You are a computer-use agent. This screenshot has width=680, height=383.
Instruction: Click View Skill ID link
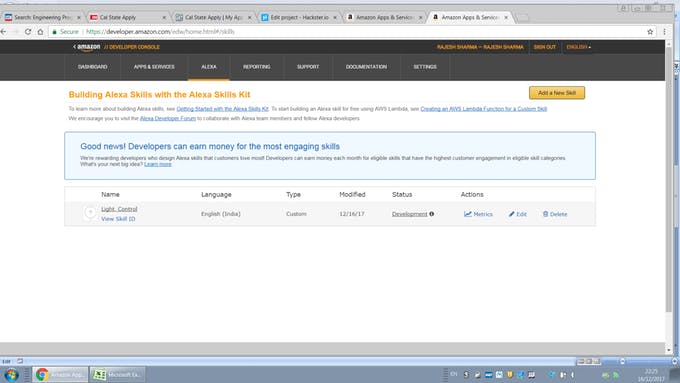coord(118,219)
